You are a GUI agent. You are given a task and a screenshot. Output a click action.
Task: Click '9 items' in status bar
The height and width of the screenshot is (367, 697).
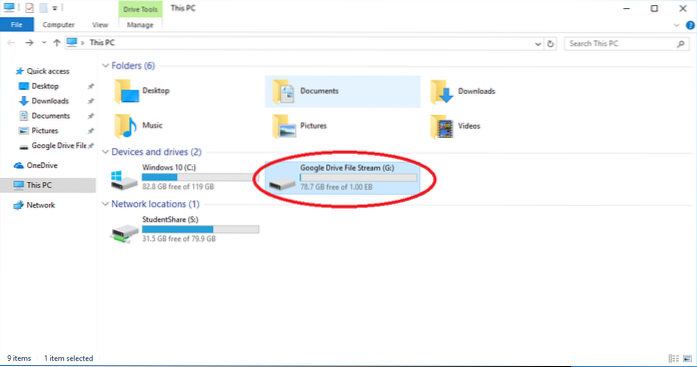[19, 359]
